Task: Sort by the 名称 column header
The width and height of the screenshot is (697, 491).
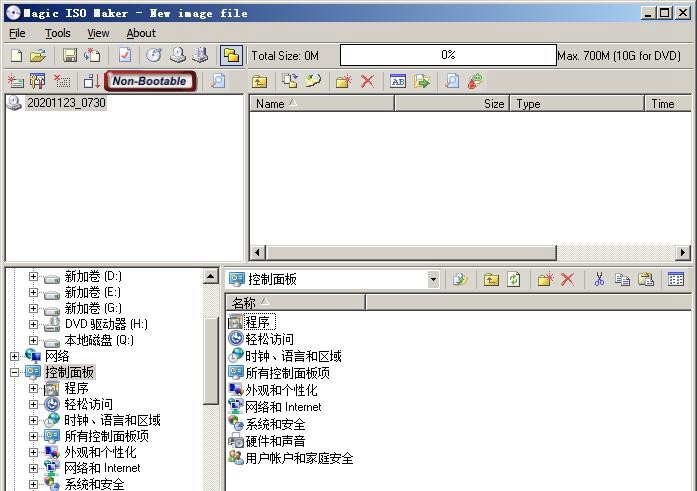Action: click(296, 303)
